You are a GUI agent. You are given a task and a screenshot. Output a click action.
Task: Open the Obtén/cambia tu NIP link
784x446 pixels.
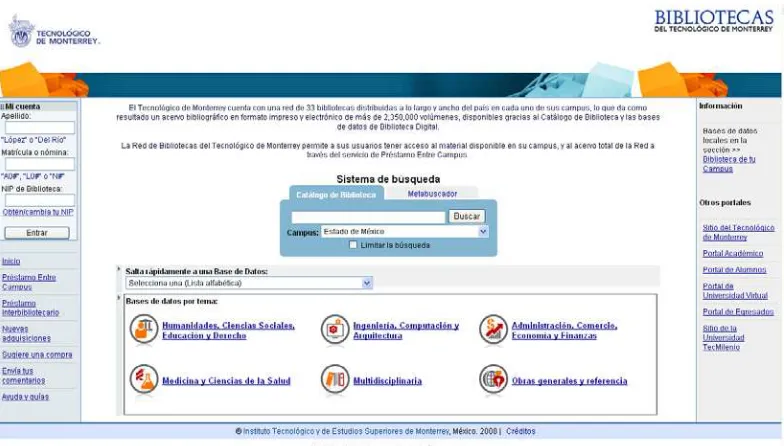(x=38, y=212)
